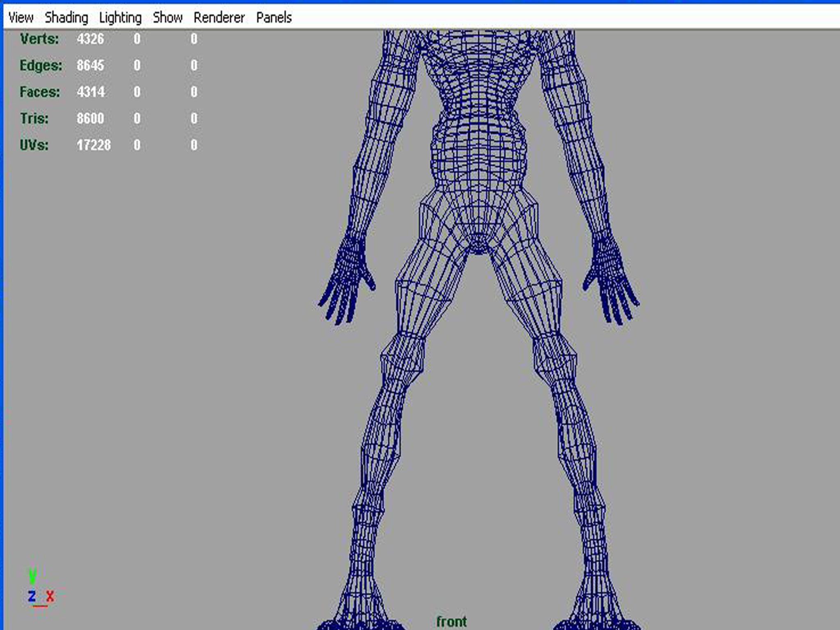Click the front camera name label
This screenshot has height=630, width=840.
(451, 621)
